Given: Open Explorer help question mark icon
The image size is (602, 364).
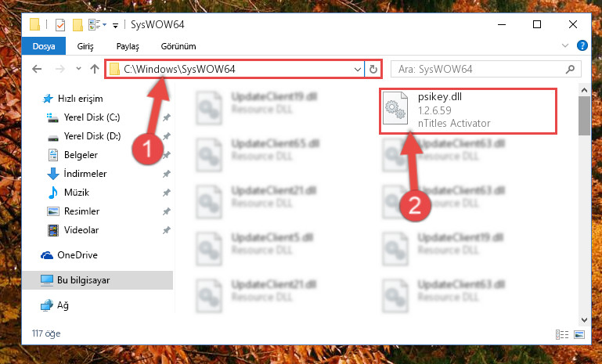Looking at the screenshot, I should (x=582, y=45).
